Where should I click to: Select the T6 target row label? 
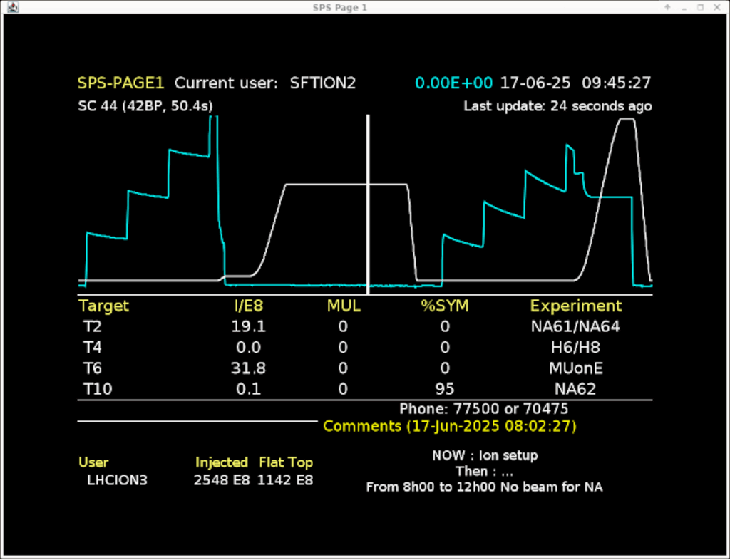[x=92, y=368]
